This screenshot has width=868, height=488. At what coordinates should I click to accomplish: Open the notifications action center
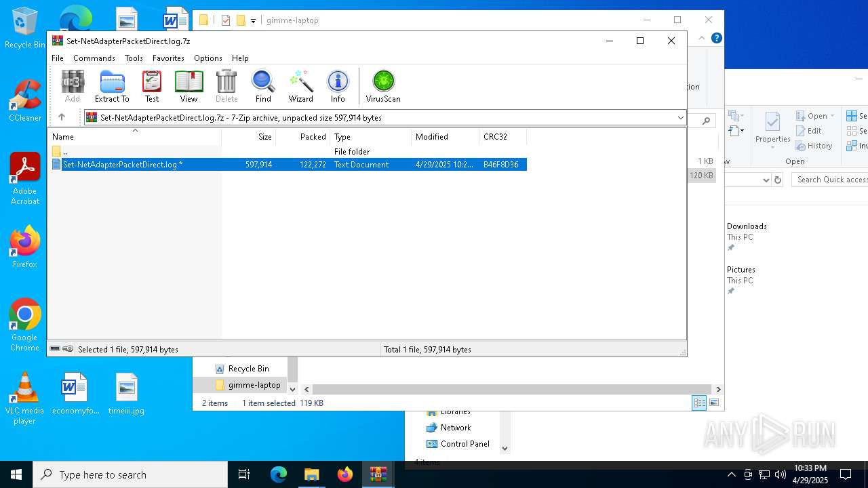tap(846, 474)
